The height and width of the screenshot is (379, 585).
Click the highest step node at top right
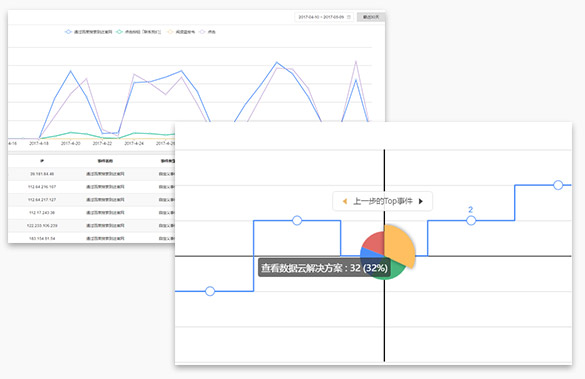tap(558, 185)
